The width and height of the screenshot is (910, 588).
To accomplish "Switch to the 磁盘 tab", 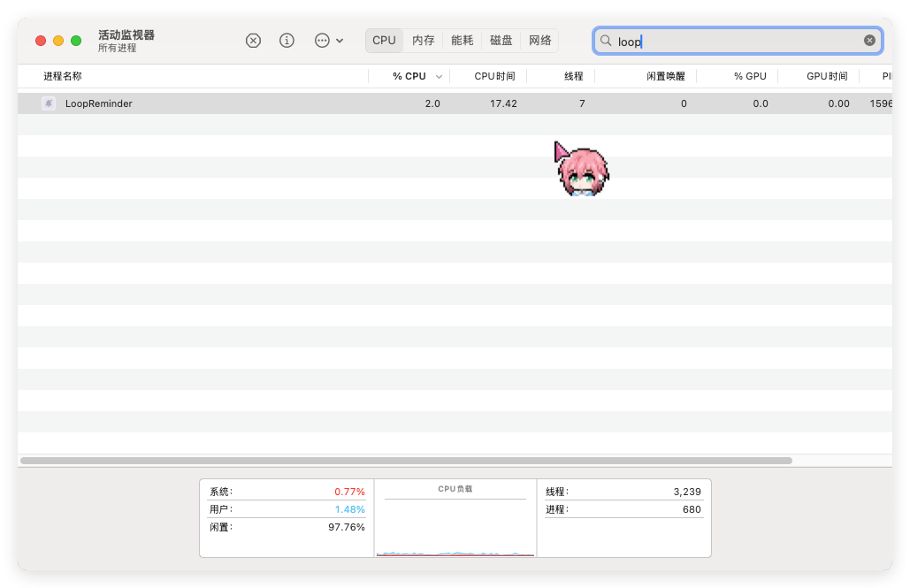I will [x=501, y=41].
